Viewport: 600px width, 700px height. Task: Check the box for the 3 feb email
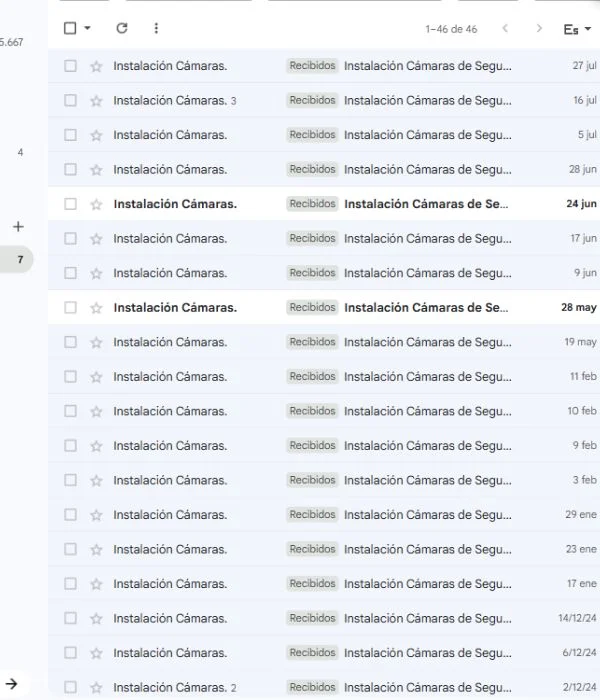pyautogui.click(x=70, y=481)
